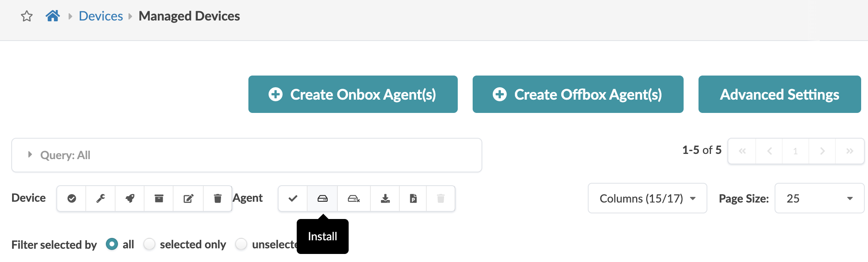868x262 pixels.
Task: Click the Agent download icon
Action: pos(385,199)
